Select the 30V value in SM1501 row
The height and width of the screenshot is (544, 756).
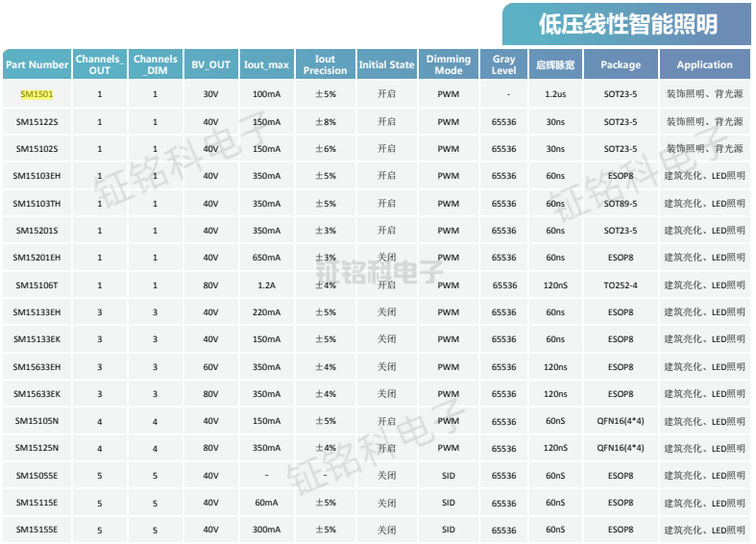pyautogui.click(x=210, y=94)
